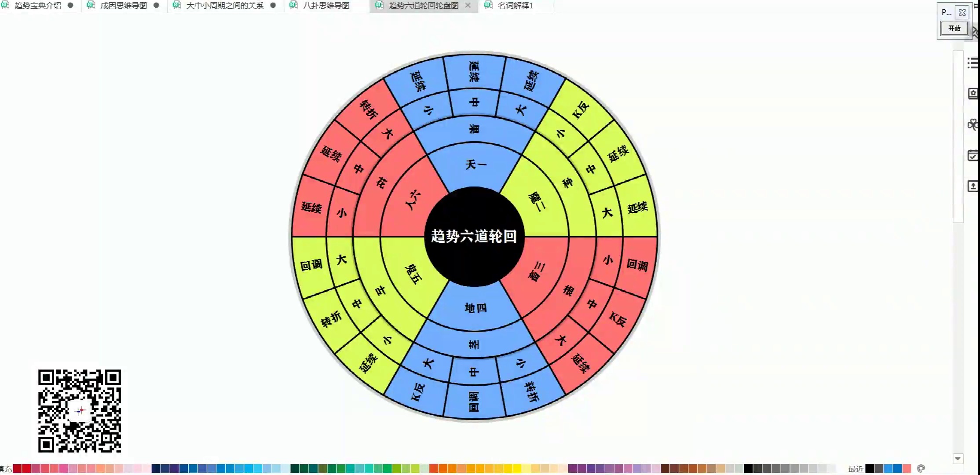The width and height of the screenshot is (980, 475).
Task: Switch to 成因思维导图 tab
Action: 124,6
